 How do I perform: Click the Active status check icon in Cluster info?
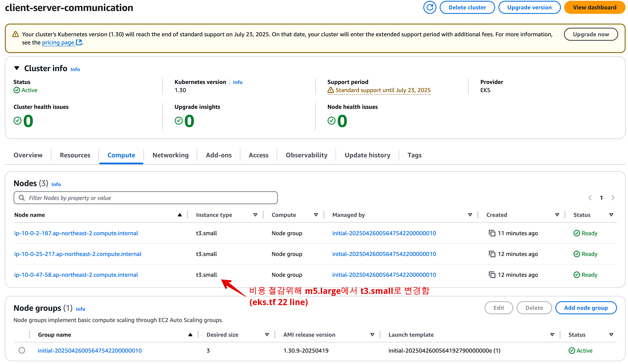coord(17,90)
